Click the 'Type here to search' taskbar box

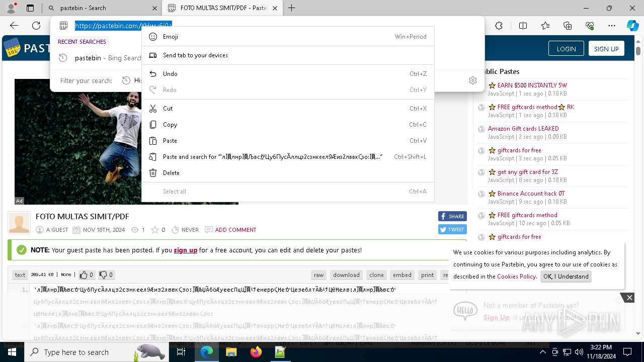[96, 352]
